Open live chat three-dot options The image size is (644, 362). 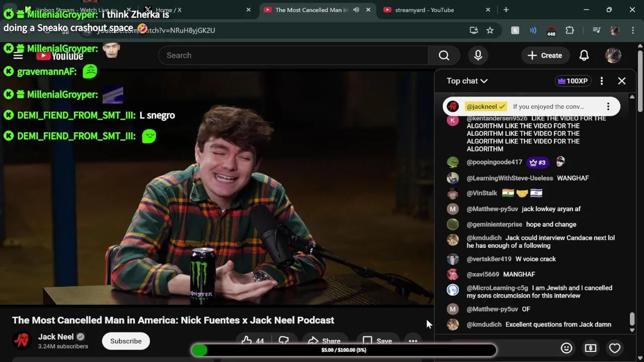tap(601, 81)
